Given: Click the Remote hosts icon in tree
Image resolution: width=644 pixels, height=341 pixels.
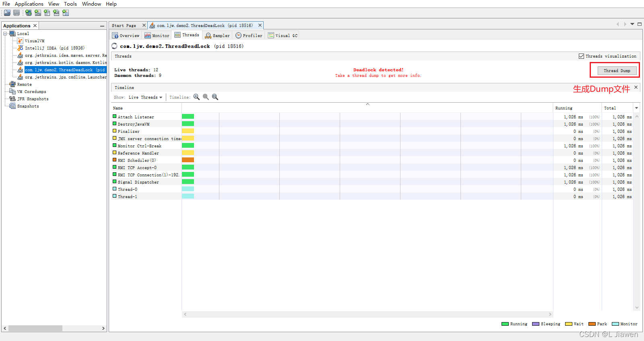Looking at the screenshot, I should [12, 85].
